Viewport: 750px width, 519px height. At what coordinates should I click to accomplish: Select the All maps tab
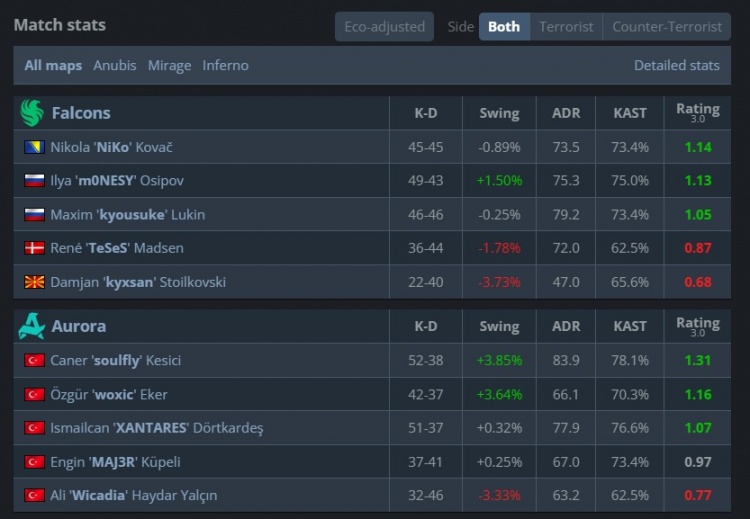pyautogui.click(x=53, y=65)
